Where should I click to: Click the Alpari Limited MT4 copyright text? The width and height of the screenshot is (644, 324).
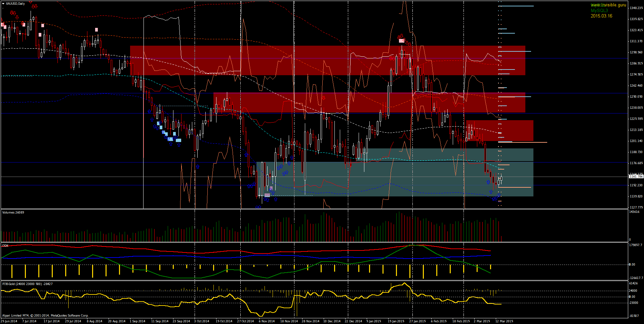coord(45,315)
